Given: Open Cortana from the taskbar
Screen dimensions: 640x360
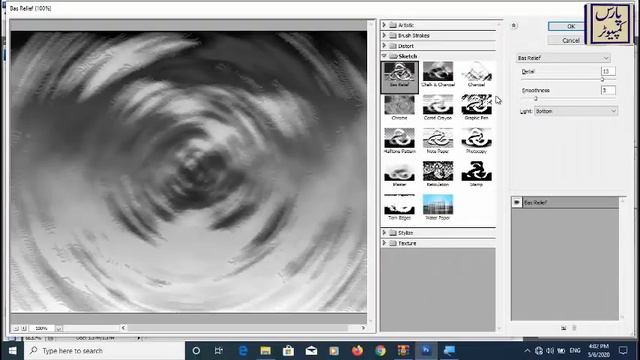Looking at the screenshot, I should [196, 351].
